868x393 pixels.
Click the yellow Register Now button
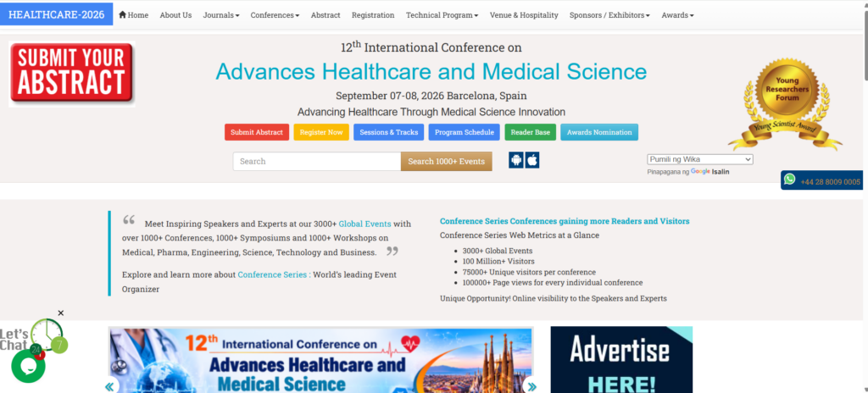coord(321,132)
